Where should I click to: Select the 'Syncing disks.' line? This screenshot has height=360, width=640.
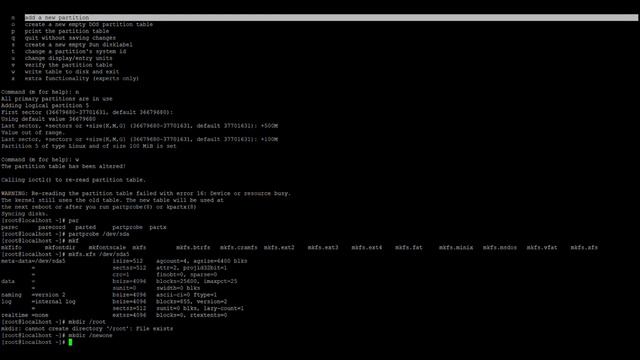click(24, 213)
